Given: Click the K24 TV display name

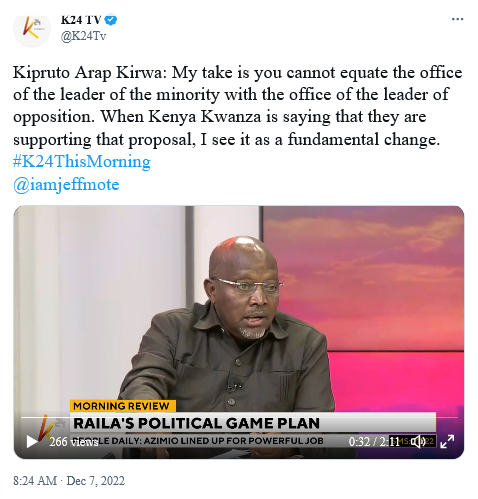Looking at the screenshot, I should (x=81, y=20).
